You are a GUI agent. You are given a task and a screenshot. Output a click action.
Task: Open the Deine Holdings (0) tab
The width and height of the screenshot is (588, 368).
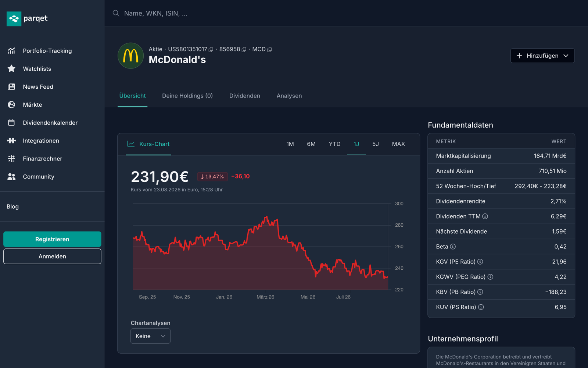[x=187, y=96]
